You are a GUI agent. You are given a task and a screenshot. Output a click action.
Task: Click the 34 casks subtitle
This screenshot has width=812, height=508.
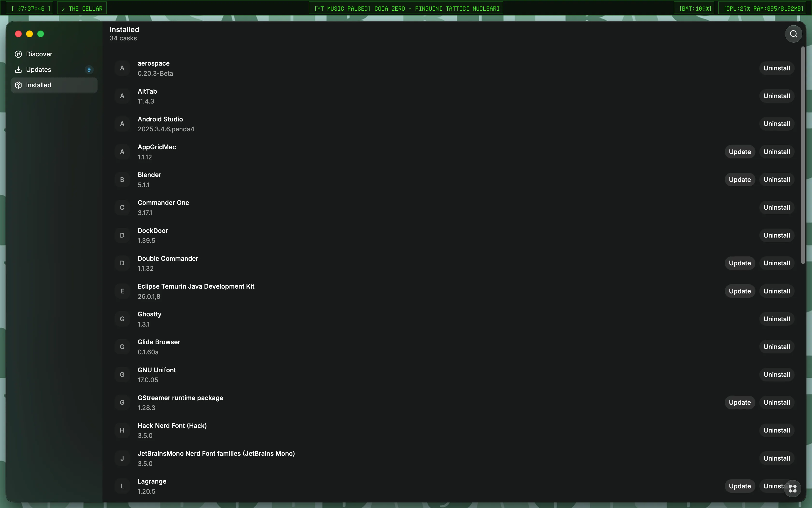123,38
